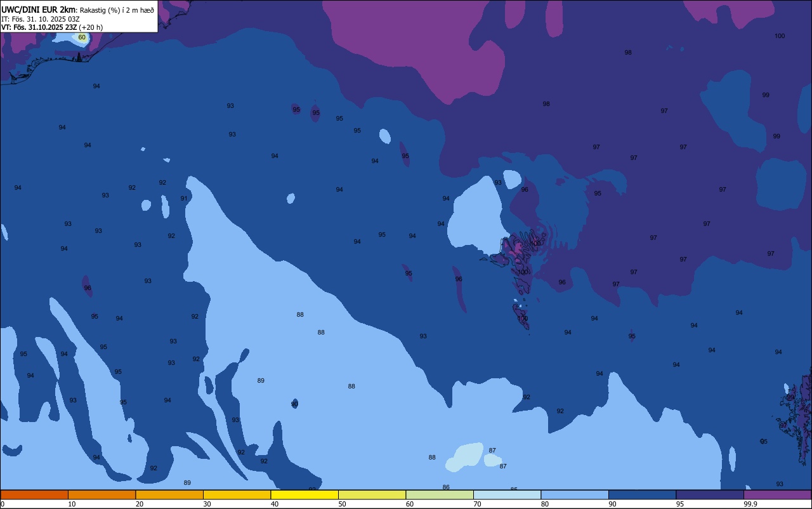Click the map value '91' on the map
The width and height of the screenshot is (812, 509).
tap(184, 199)
